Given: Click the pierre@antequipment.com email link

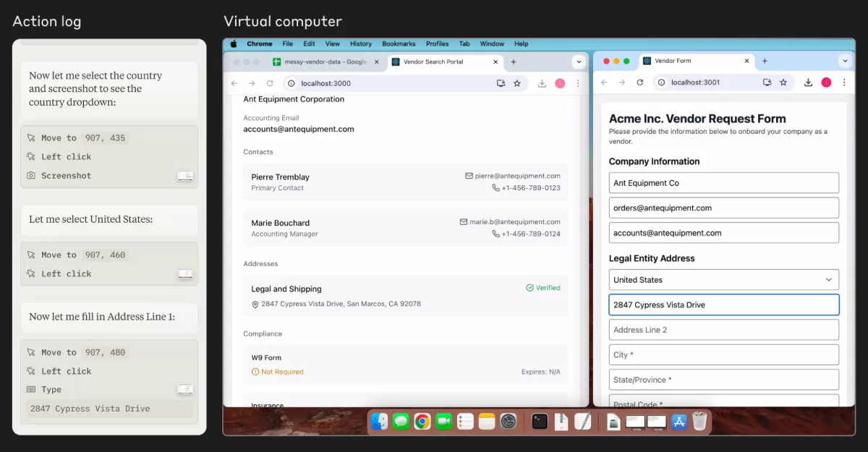Looking at the screenshot, I should 518,176.
